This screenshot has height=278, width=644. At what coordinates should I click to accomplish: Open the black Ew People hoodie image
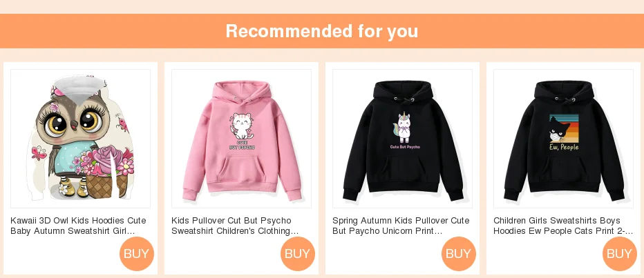[564, 139]
